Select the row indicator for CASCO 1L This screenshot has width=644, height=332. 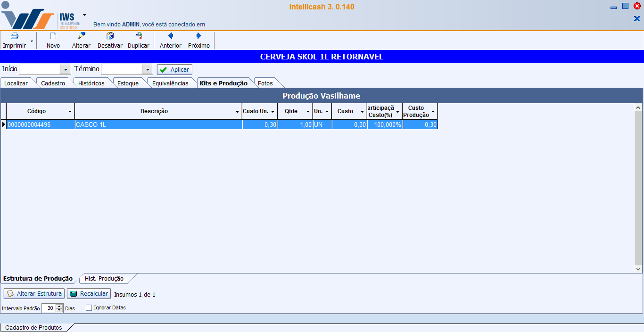[3, 124]
